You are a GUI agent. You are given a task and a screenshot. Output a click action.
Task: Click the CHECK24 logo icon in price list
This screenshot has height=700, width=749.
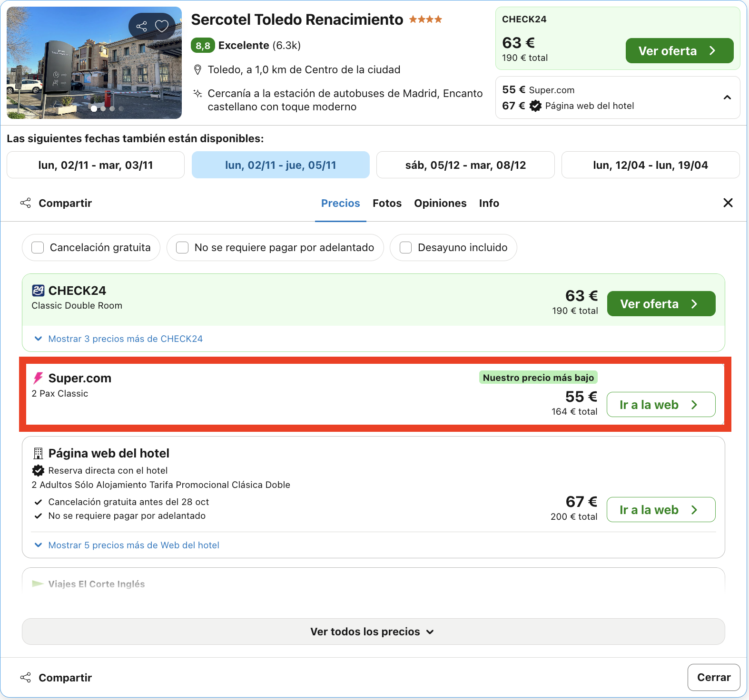tap(38, 291)
